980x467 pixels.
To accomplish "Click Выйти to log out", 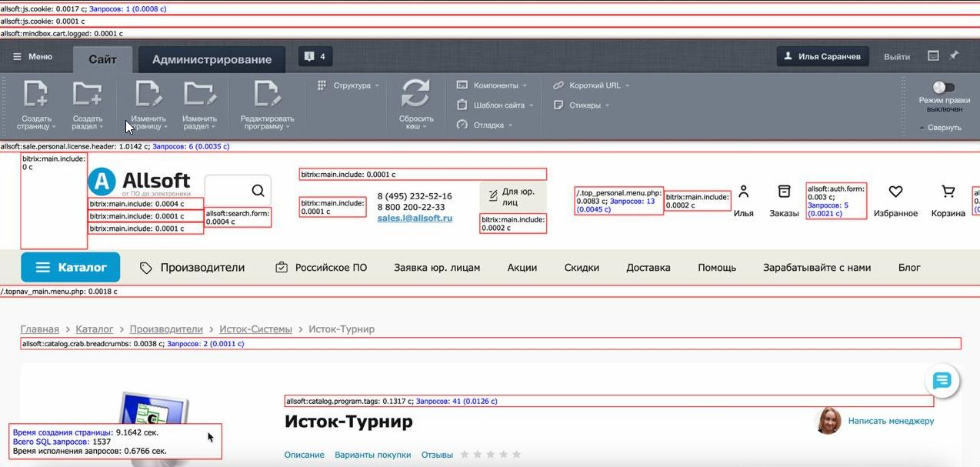I will (x=897, y=56).
